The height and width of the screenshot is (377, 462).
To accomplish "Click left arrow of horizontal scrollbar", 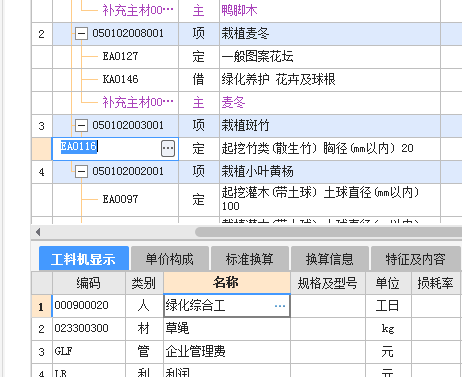I will click(38, 232).
